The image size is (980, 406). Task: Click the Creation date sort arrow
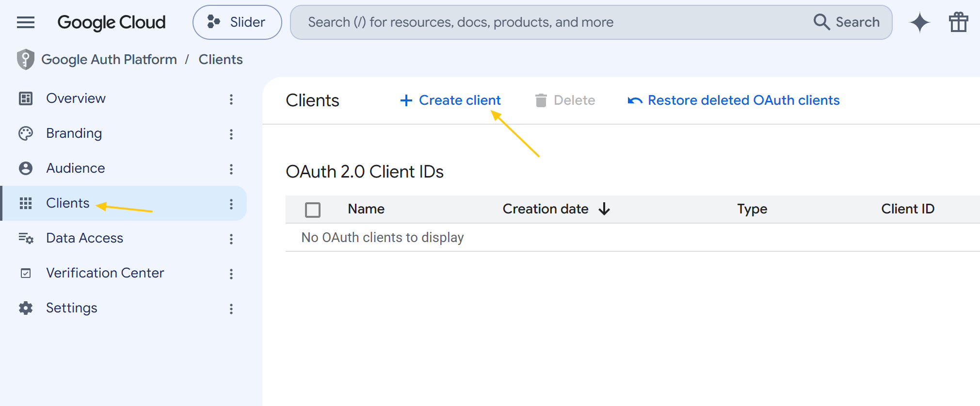[x=604, y=209]
